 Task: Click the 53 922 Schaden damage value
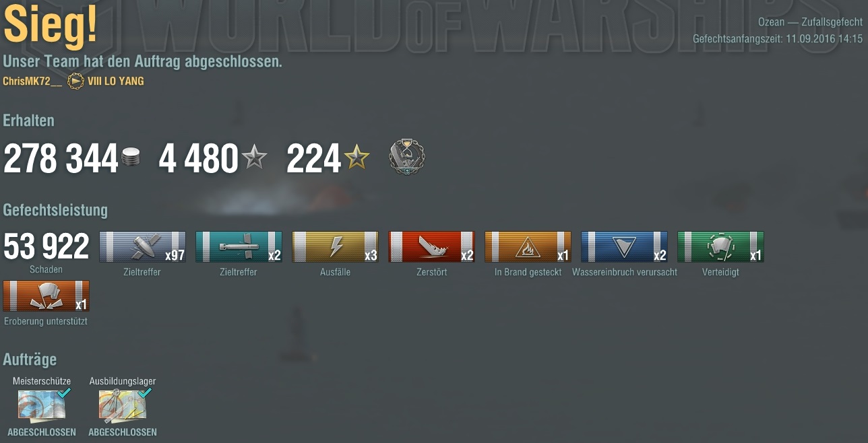pos(46,247)
